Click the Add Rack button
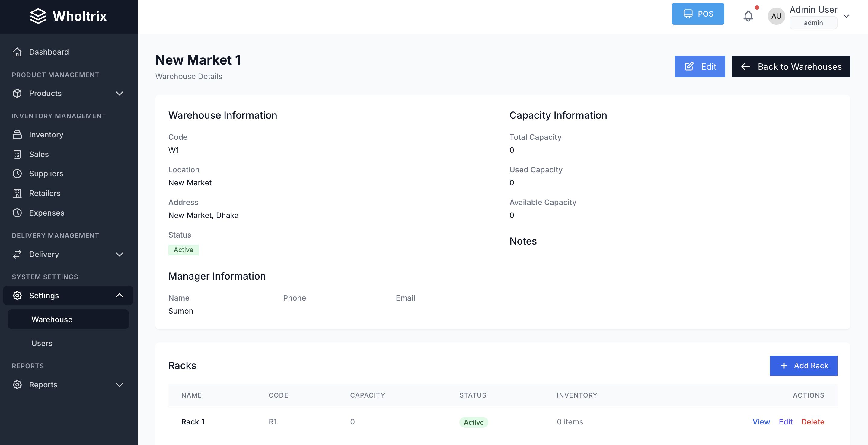The height and width of the screenshot is (445, 868). [x=803, y=365]
